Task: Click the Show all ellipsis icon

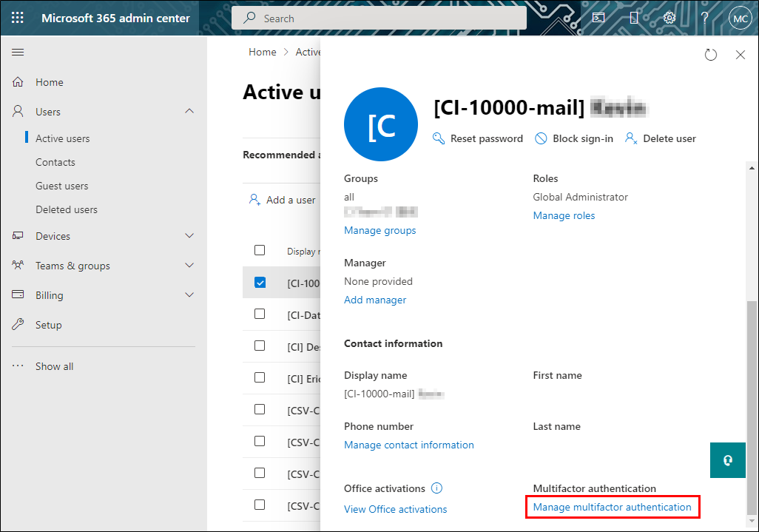Action: click(18, 366)
